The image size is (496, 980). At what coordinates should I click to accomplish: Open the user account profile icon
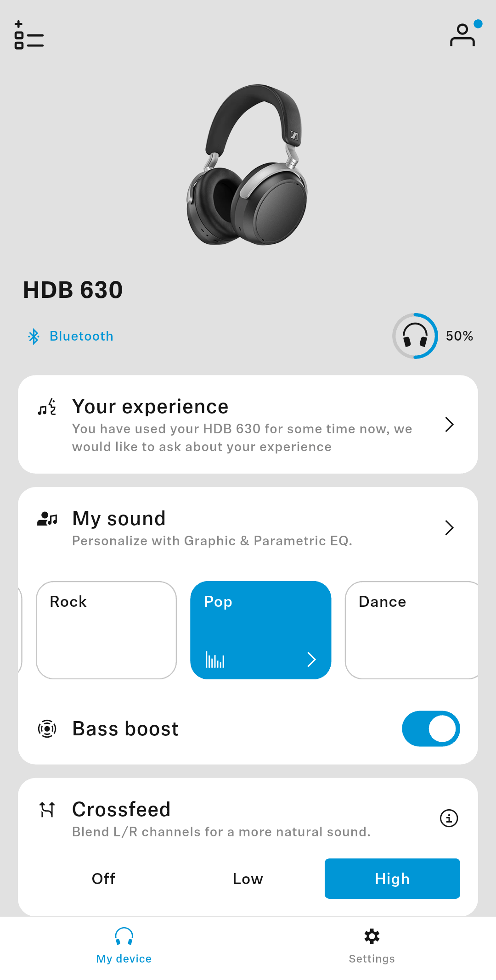click(x=463, y=35)
